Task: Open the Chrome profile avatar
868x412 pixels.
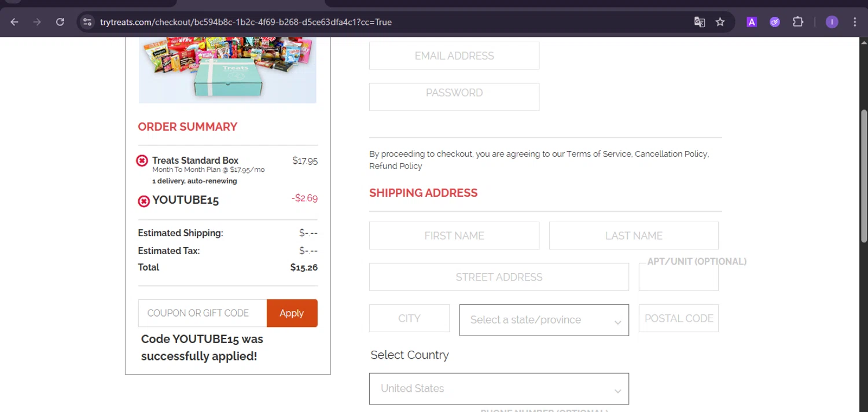Action: click(x=832, y=22)
